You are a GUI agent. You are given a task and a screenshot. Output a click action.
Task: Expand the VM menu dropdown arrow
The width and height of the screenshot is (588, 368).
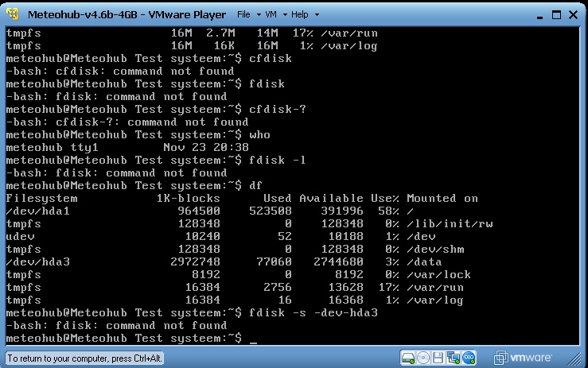(x=285, y=15)
